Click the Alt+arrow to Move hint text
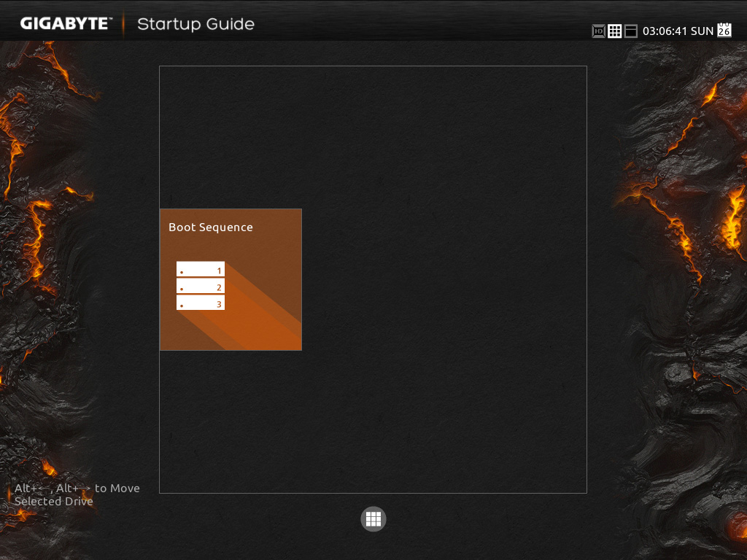Image resolution: width=747 pixels, height=560 pixels. point(77,489)
